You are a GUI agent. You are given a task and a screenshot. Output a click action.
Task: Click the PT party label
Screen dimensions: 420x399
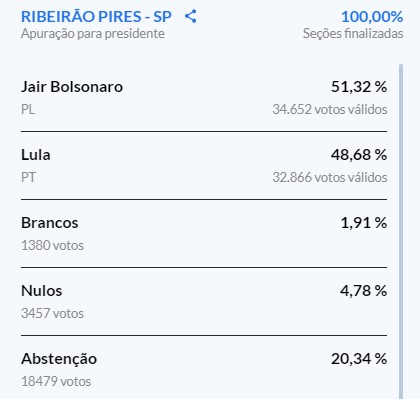[x=28, y=177]
